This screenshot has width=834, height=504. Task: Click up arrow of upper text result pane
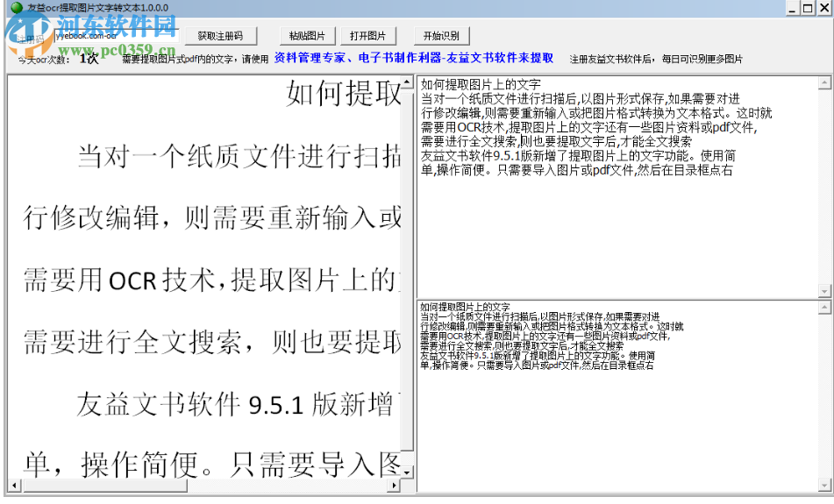[x=824, y=83]
